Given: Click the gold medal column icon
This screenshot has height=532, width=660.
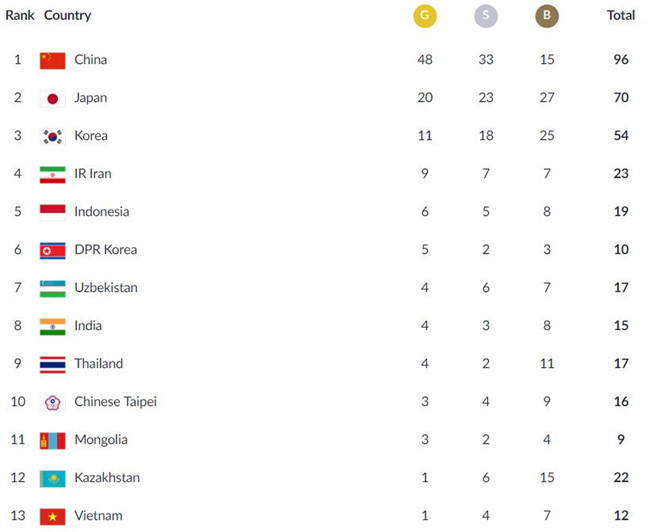Looking at the screenshot, I should pos(425,16).
